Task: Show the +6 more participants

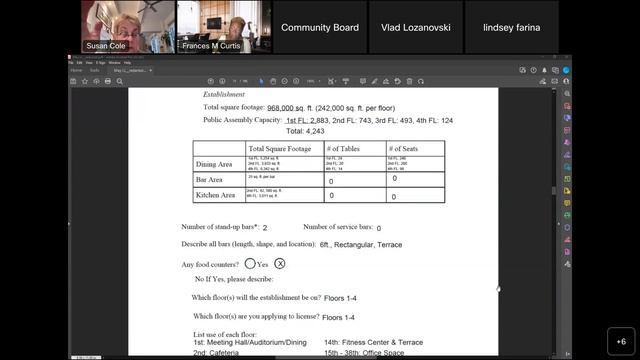Action: pyautogui.click(x=621, y=341)
